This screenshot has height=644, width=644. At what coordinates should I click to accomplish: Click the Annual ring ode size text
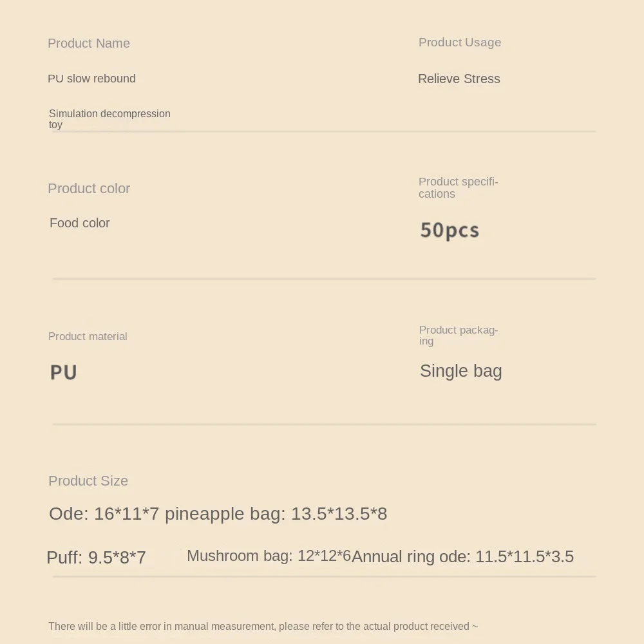tap(462, 556)
